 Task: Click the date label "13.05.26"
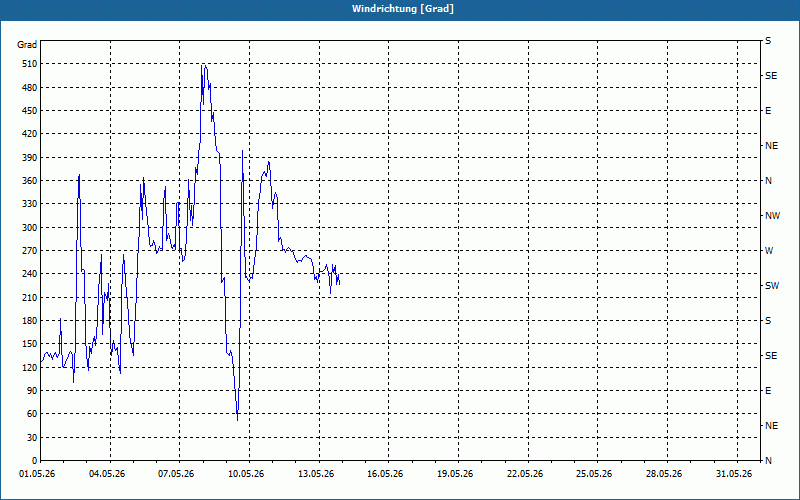pyautogui.click(x=316, y=474)
